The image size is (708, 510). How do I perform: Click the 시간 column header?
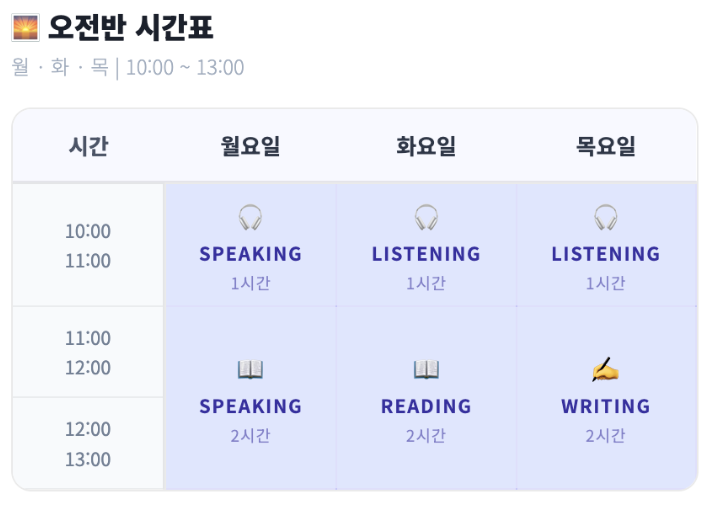[88, 146]
